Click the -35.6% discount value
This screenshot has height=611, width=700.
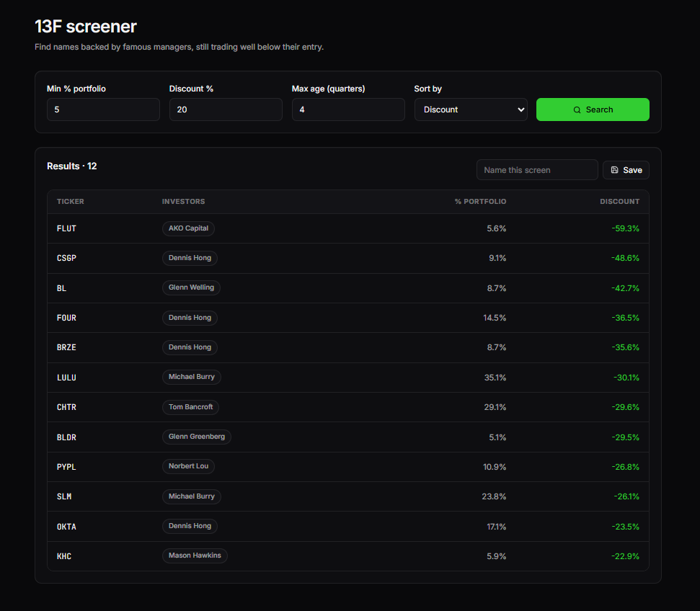625,347
